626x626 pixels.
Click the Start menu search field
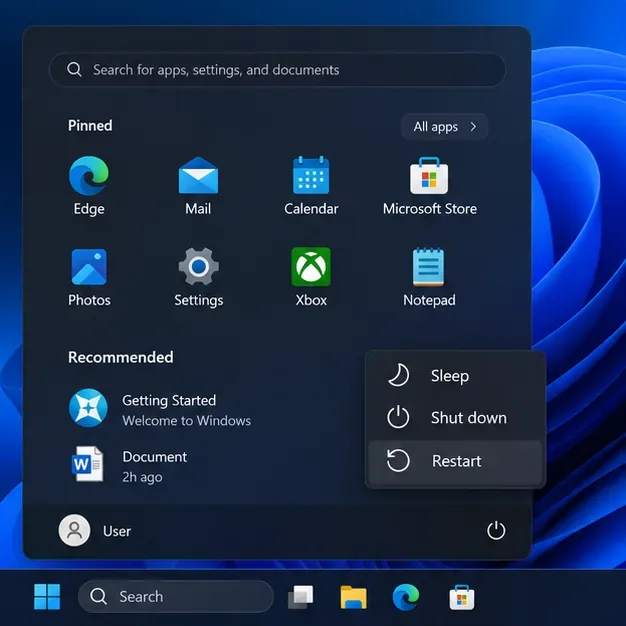(x=277, y=69)
